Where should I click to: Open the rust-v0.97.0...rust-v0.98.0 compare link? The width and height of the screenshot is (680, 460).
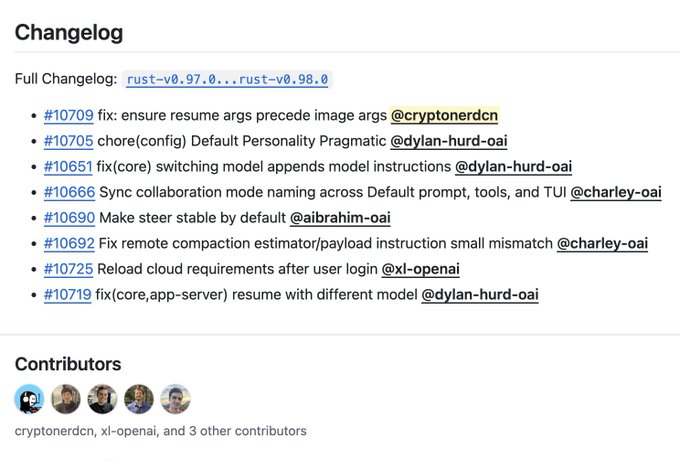[227, 79]
